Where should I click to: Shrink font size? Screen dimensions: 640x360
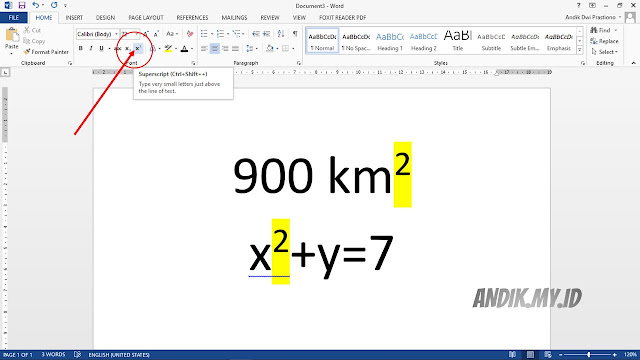click(156, 34)
